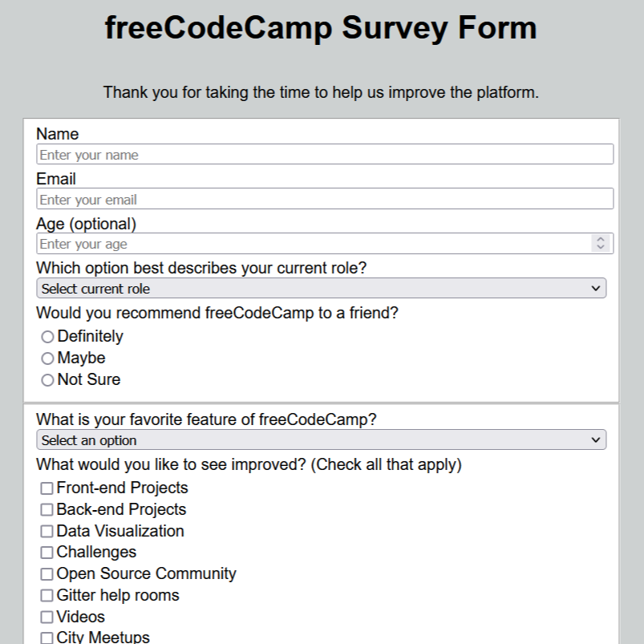The height and width of the screenshot is (644, 644).
Task: Click the Name input field
Action: pos(321,153)
